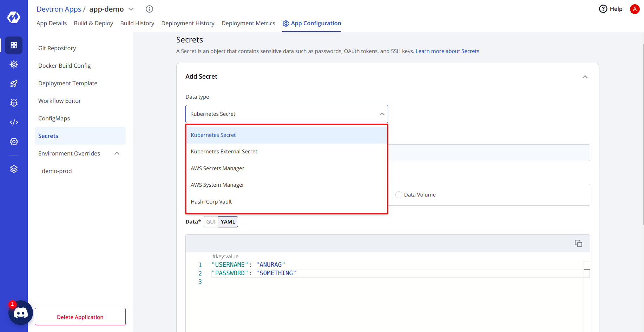The image size is (644, 332).
Task: Click the code brackets sidebar icon
Action: [14, 122]
